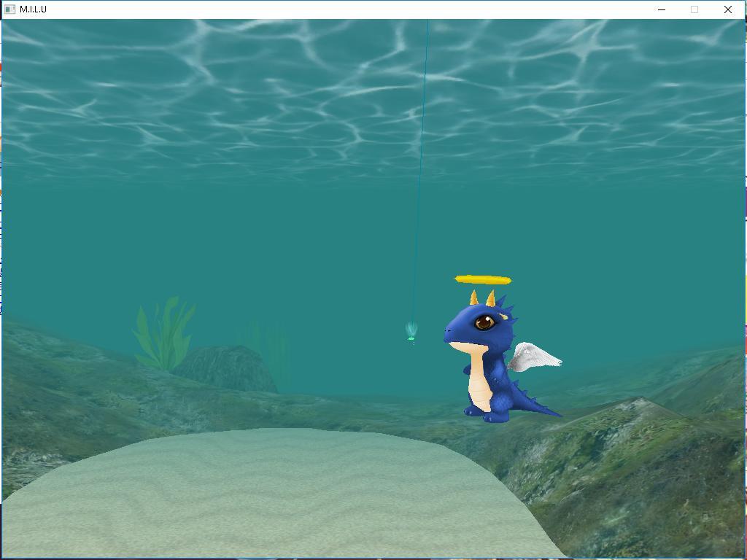Tap the dragon's left golden horn
The width and height of the screenshot is (747, 560).
[474, 297]
